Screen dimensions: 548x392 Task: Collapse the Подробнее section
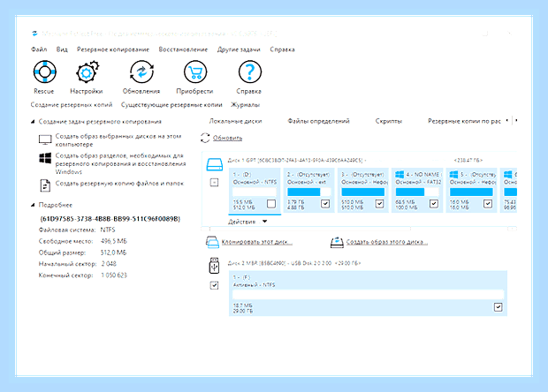[x=33, y=205]
